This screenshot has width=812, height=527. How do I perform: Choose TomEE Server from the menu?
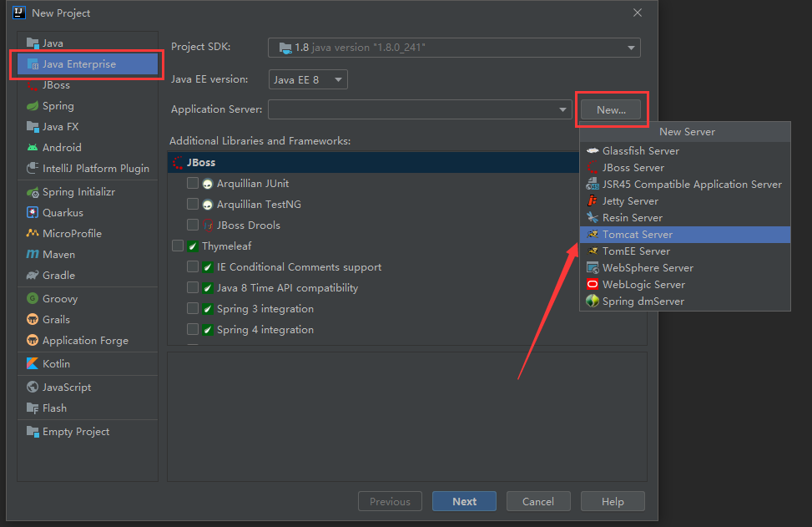click(685, 251)
